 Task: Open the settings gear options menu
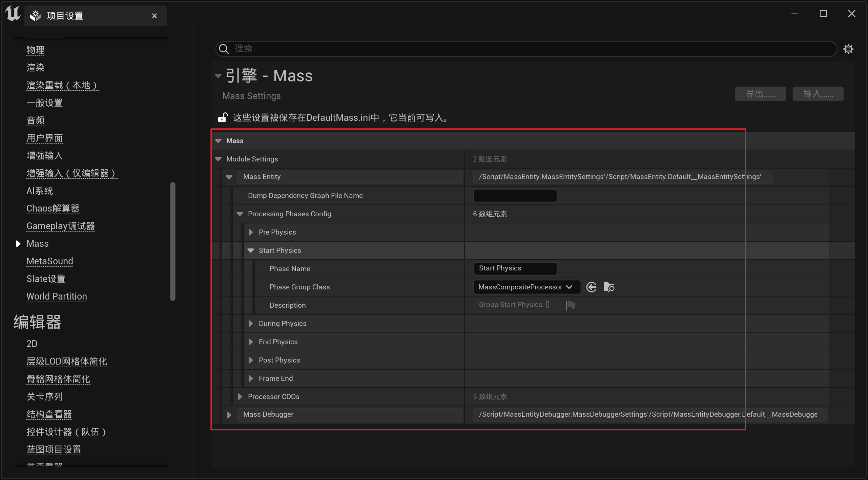[x=848, y=49]
